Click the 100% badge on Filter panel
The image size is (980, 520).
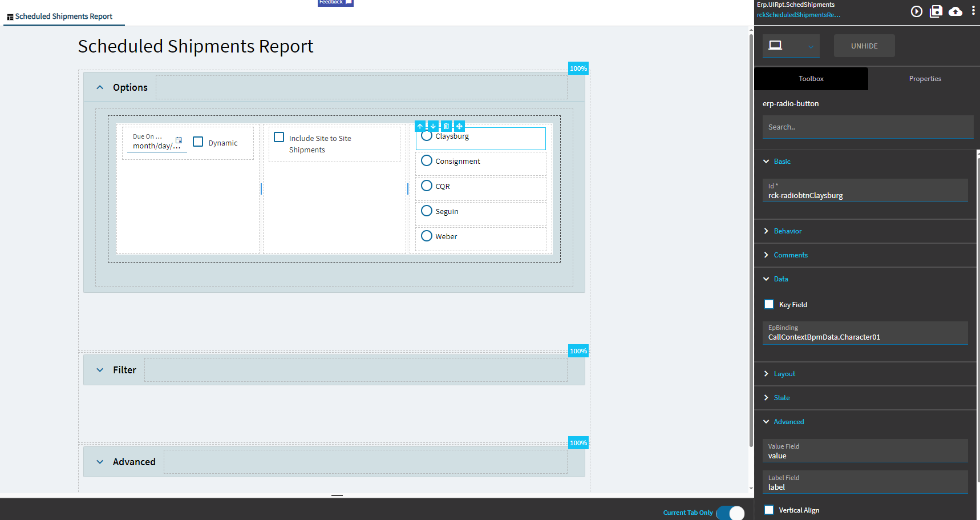(x=578, y=351)
